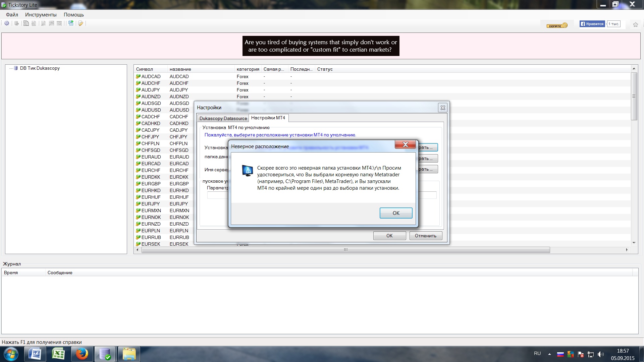The image size is (644, 362).
Task: Click the DB Тик Dukascopy database icon
Action: pos(16,68)
